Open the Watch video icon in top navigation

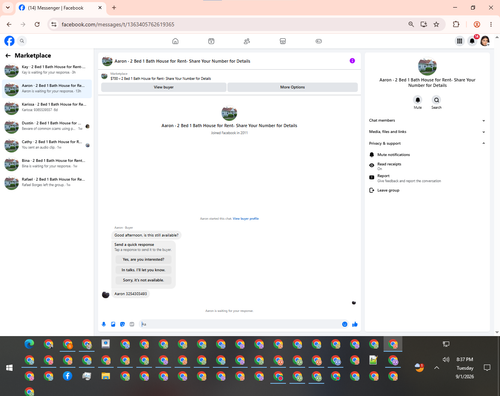(211, 41)
